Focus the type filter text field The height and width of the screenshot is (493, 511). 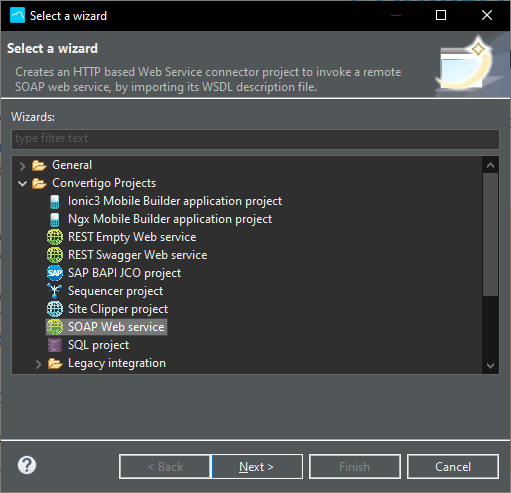click(x=255, y=139)
